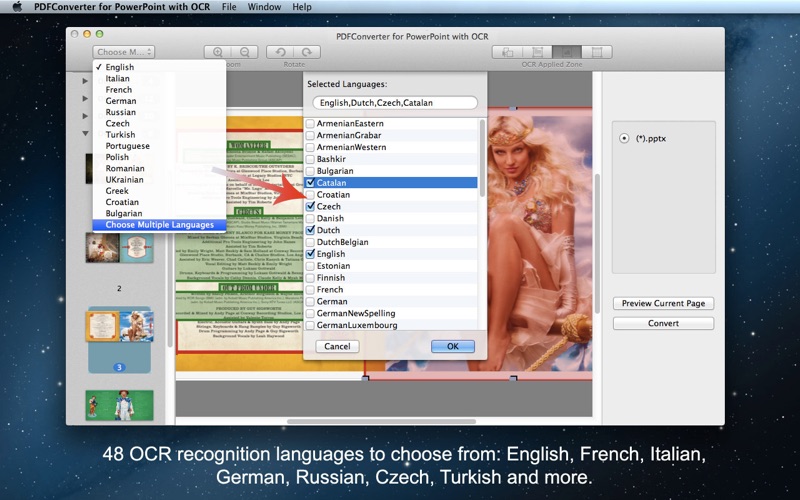Click the Convert button
The image size is (800, 500).
(663, 323)
